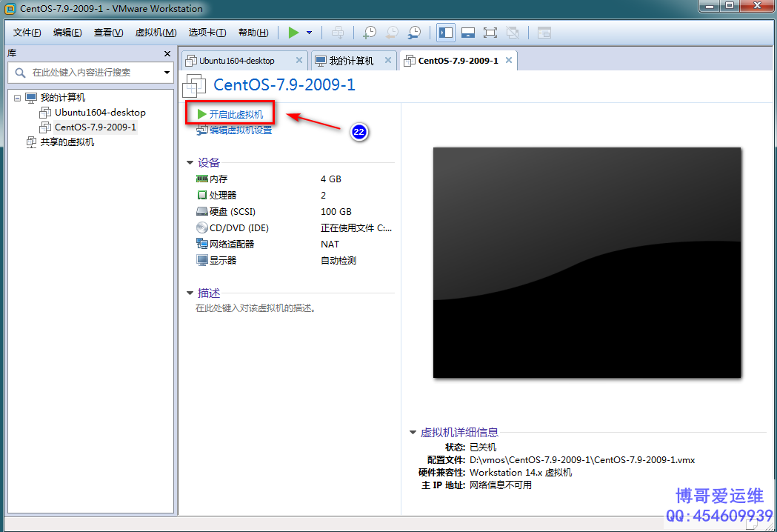Viewport: 777px width, 532px height.
Task: Click the take snapshot toolbar icon
Action: click(369, 33)
